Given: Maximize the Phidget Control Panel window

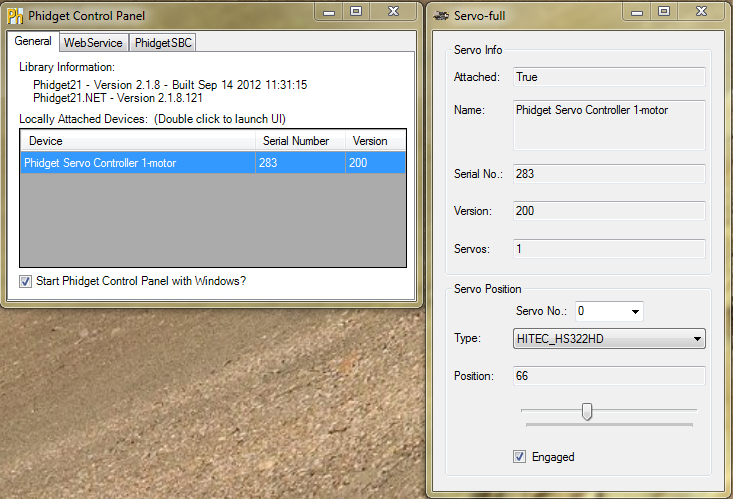Looking at the screenshot, I should tap(356, 12).
